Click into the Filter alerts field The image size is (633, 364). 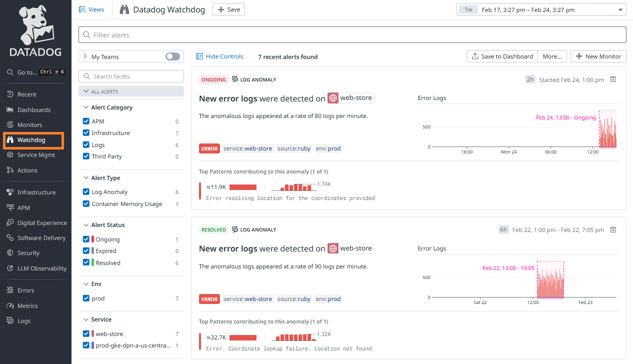[352, 35]
